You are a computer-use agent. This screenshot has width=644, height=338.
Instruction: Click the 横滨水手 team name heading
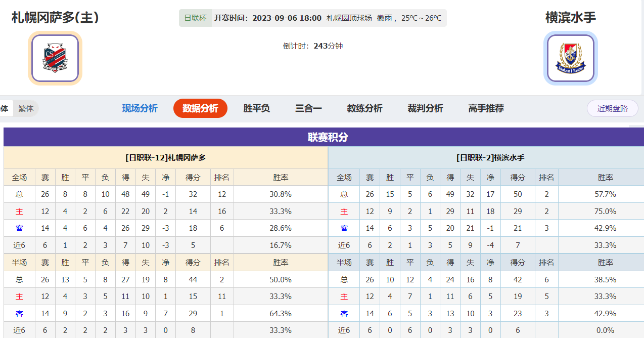pos(570,17)
